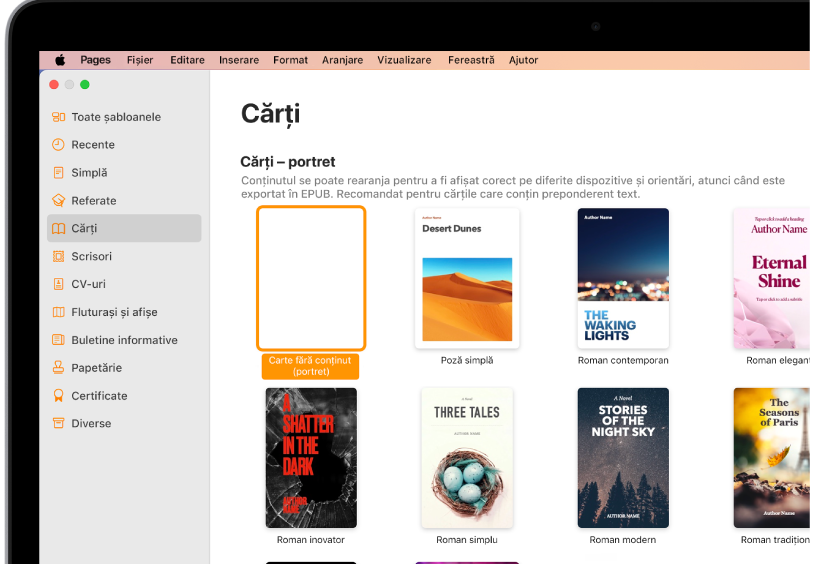
Task: Click the Poză simplă label
Action: click(467, 360)
